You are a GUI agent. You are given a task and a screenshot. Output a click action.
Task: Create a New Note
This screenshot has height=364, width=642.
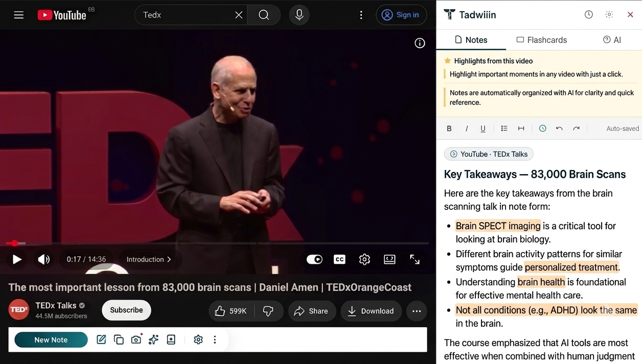coord(51,339)
